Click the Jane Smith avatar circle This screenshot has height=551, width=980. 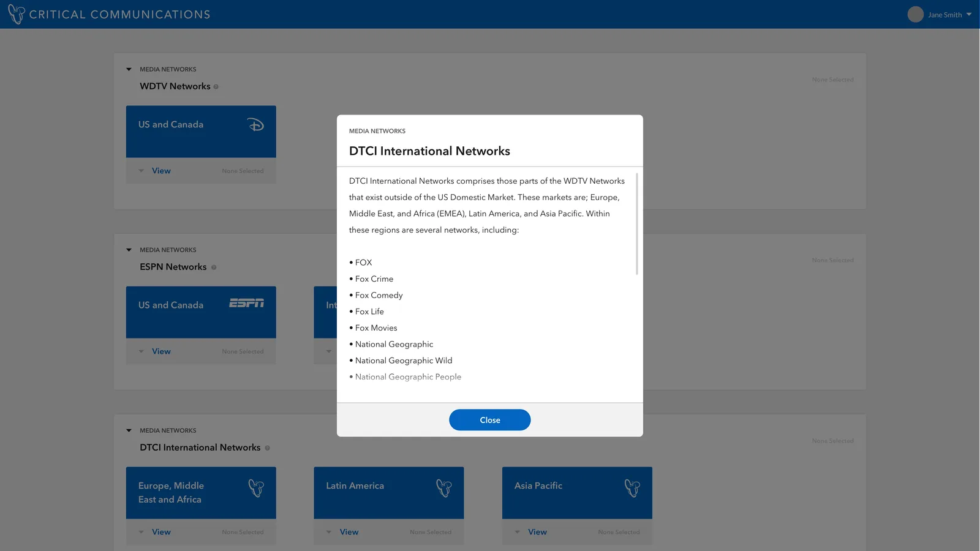pyautogui.click(x=915, y=15)
